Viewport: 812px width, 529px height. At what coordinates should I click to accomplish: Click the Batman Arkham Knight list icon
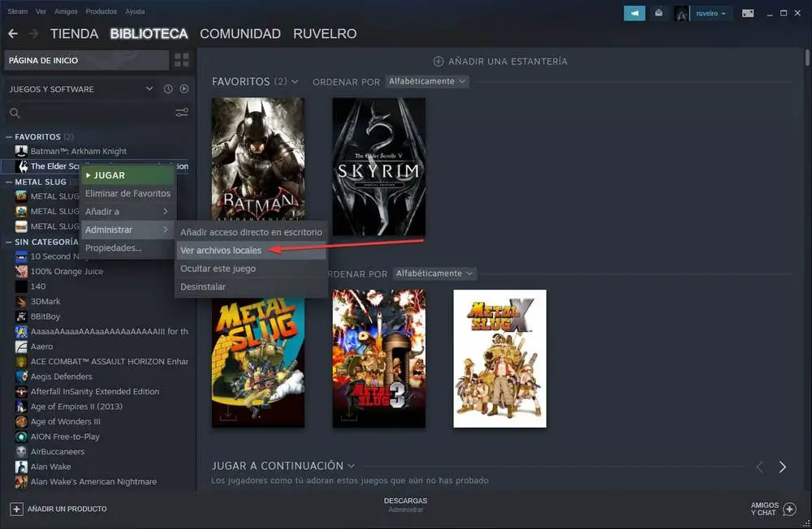tap(21, 151)
